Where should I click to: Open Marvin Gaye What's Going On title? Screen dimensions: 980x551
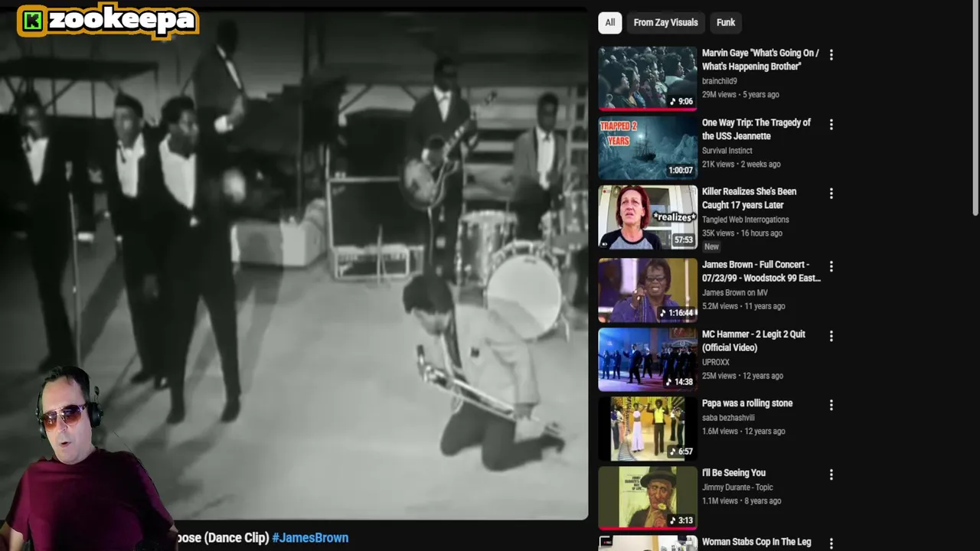(760, 60)
